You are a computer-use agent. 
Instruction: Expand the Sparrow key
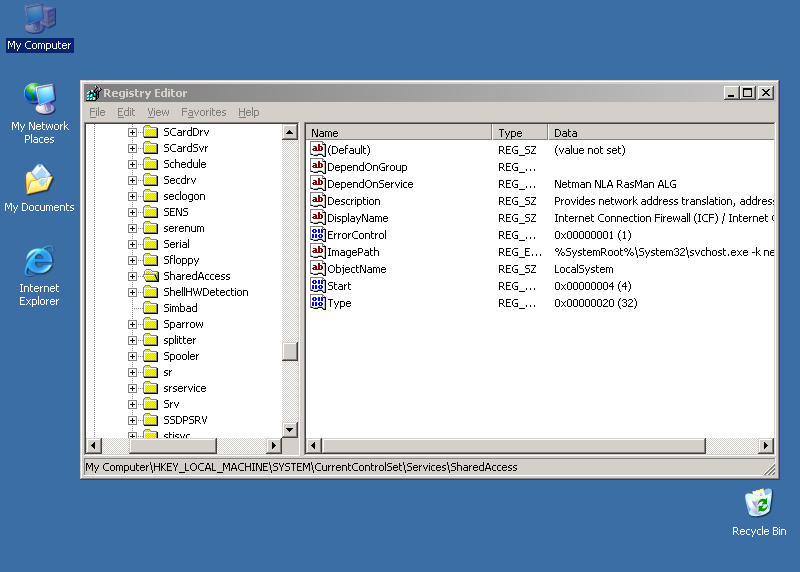(132, 325)
